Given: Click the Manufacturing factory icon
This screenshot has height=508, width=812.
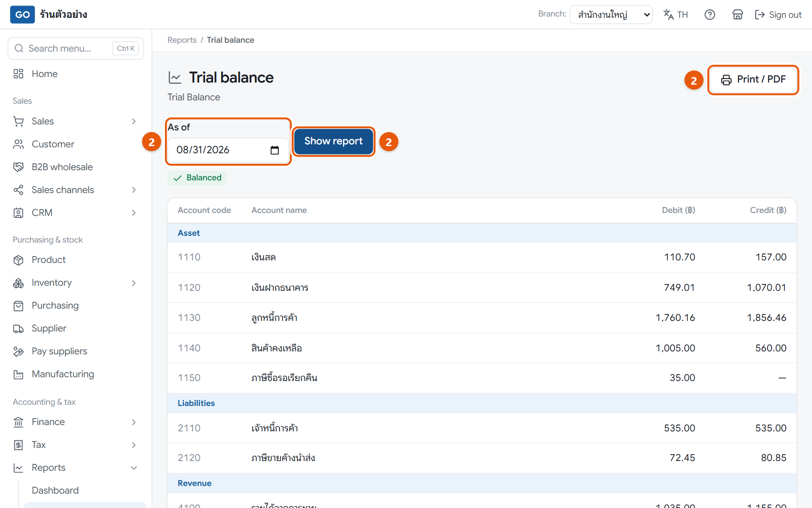Looking at the screenshot, I should (x=18, y=374).
